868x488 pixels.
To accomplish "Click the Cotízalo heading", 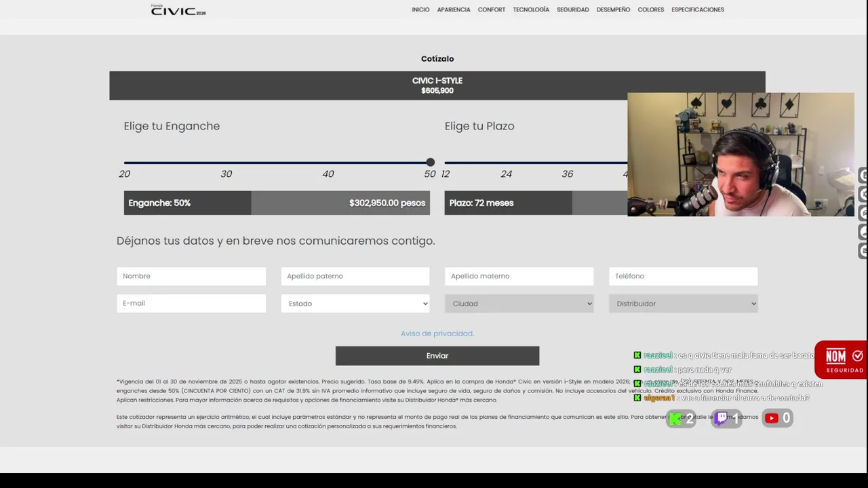I will [x=437, y=59].
